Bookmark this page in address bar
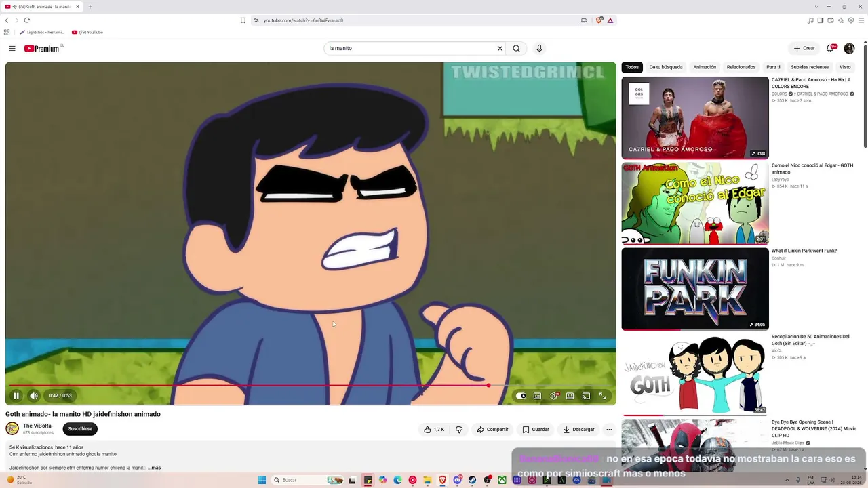Screen dimensions: 868x488 pyautogui.click(x=243, y=20)
